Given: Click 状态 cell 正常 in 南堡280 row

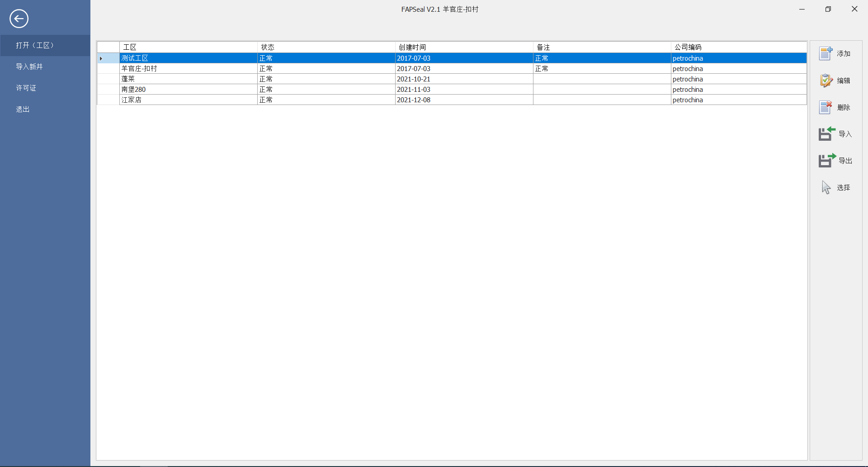Looking at the screenshot, I should pos(326,89).
